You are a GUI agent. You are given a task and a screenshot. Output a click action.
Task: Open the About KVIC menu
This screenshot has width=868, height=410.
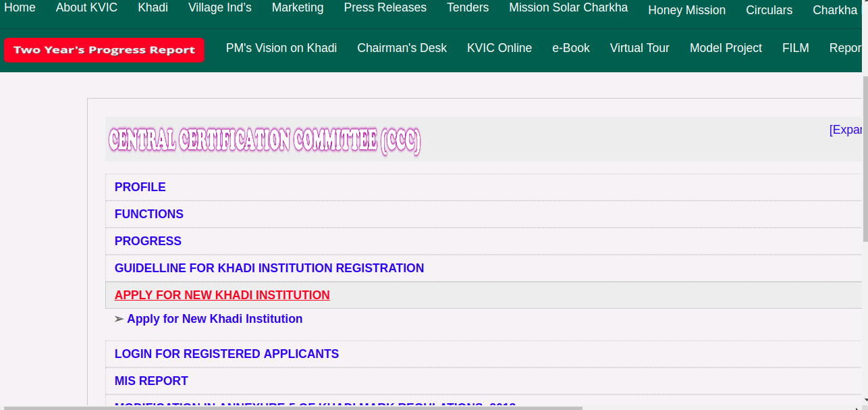(x=86, y=8)
